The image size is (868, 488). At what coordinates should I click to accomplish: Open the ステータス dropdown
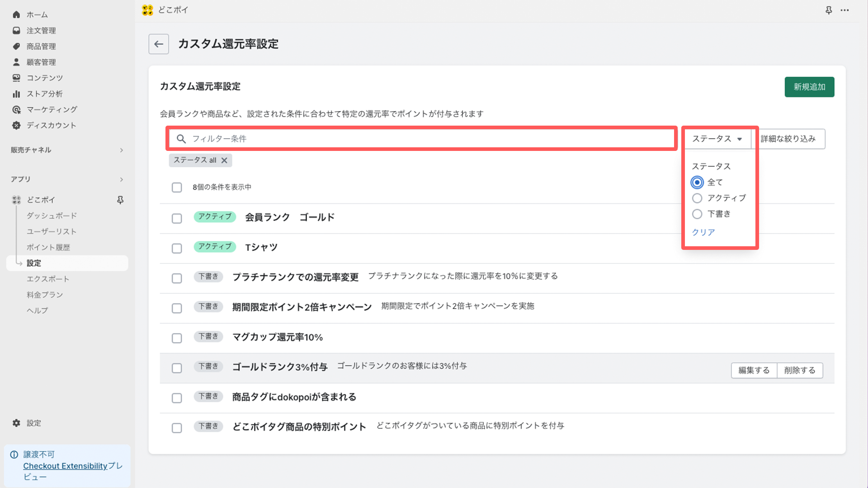pos(717,139)
